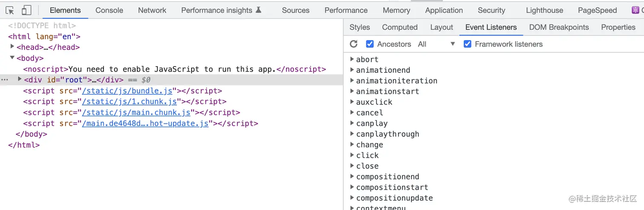Viewport: 644px width, 210px height.
Task: Activate the inspect element picker icon
Action: 10,10
